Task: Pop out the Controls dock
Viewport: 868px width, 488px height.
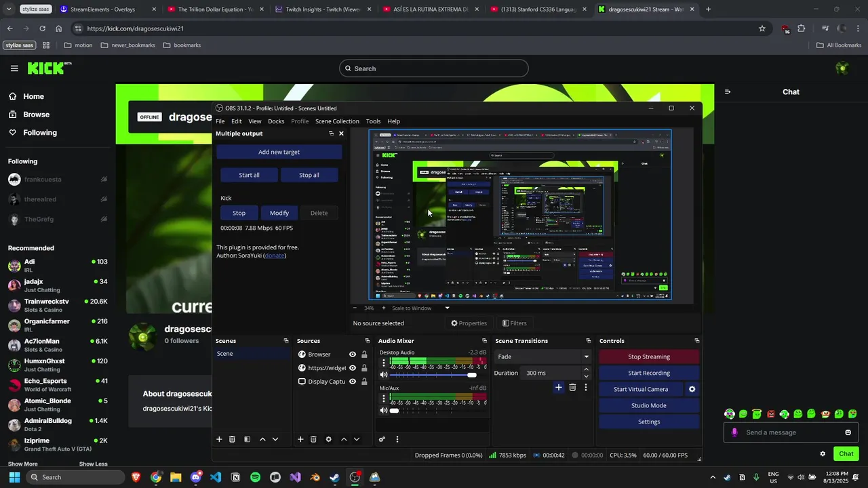Action: coord(696,341)
